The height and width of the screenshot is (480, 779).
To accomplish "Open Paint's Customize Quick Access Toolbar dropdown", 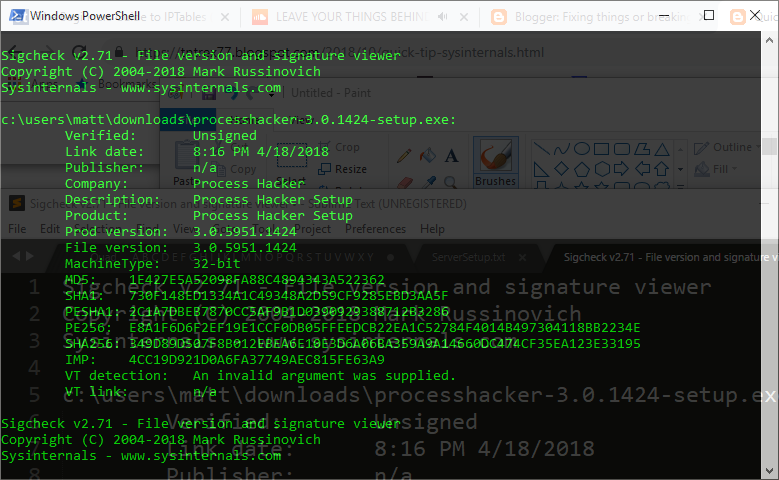I will coord(271,93).
